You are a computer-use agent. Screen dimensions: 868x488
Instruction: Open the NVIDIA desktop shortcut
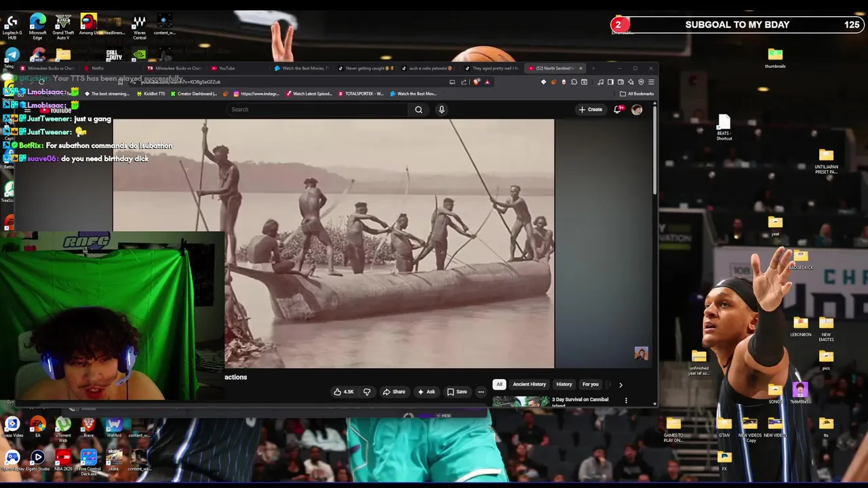139,55
